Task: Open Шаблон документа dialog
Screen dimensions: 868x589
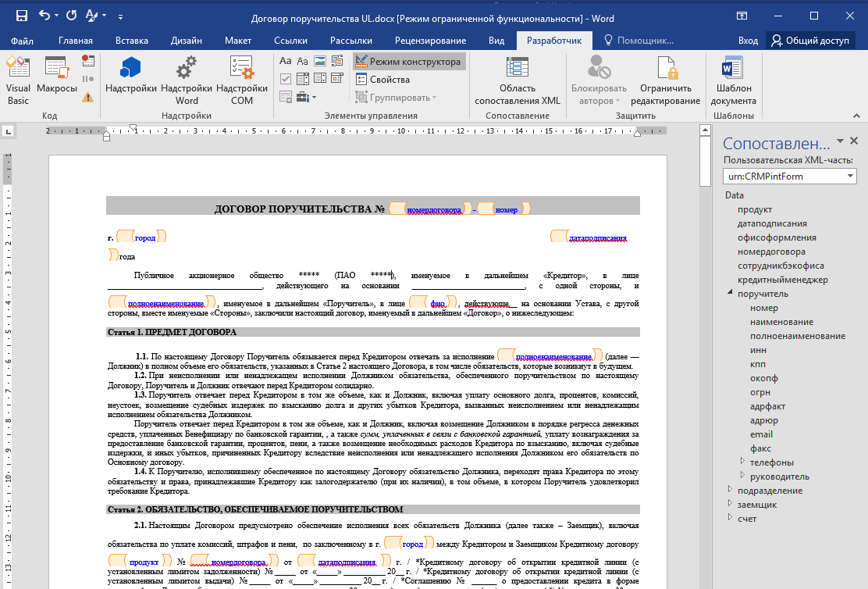Action: tap(734, 81)
